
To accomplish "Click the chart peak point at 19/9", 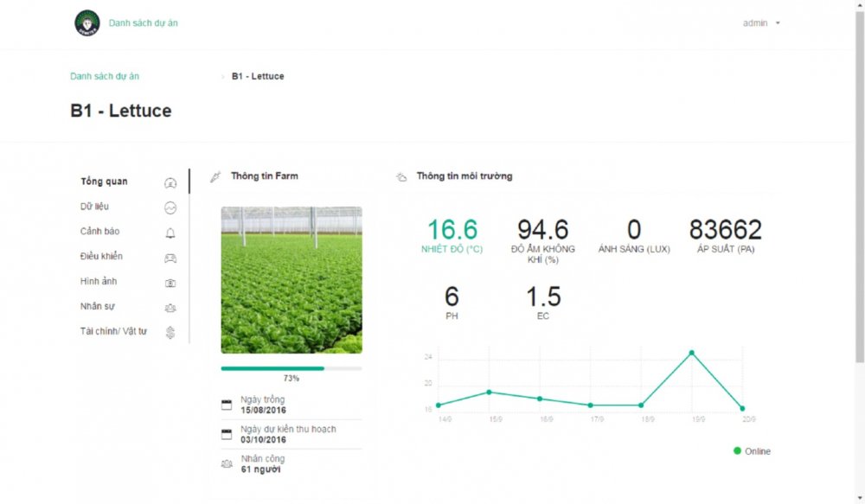I will point(691,353).
